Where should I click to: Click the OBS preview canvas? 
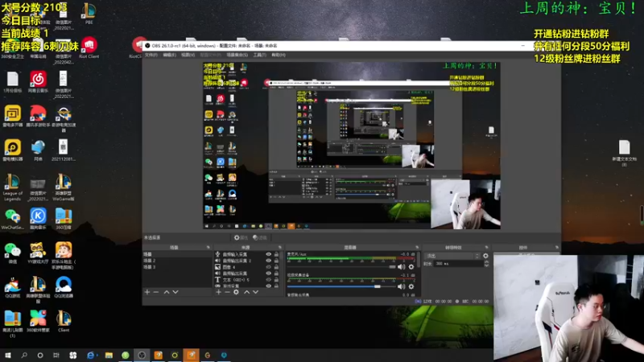tap(352, 146)
